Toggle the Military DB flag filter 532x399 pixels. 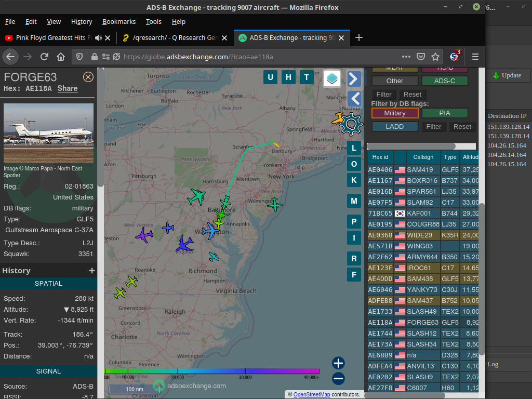(395, 113)
